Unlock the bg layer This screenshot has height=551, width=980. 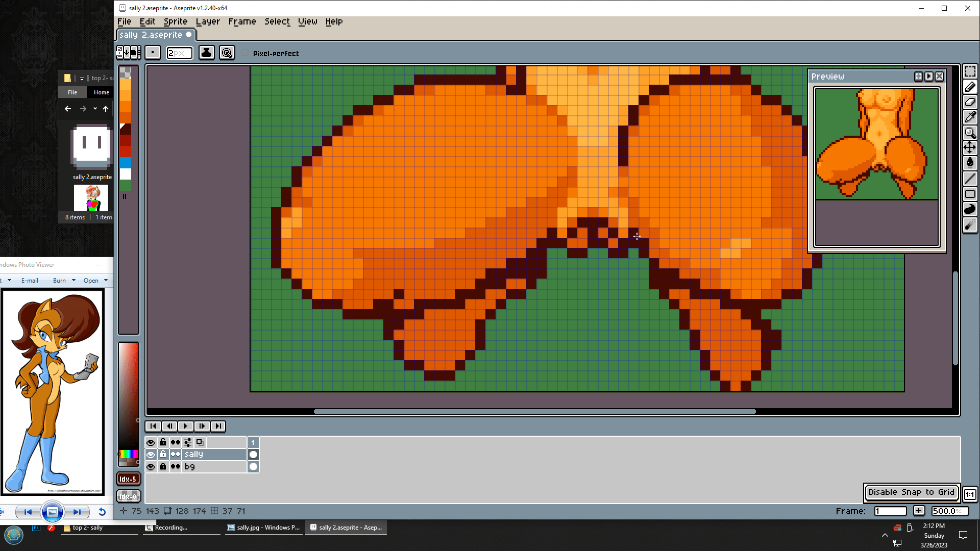pyautogui.click(x=163, y=467)
